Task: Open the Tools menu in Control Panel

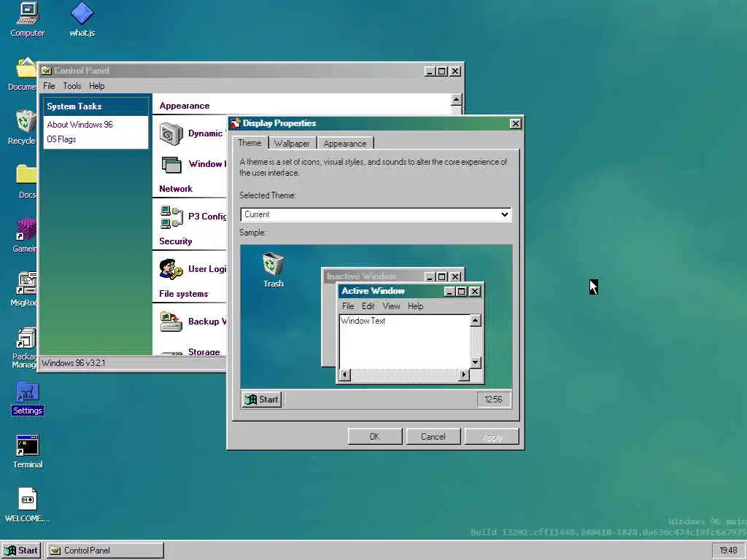Action: point(72,86)
